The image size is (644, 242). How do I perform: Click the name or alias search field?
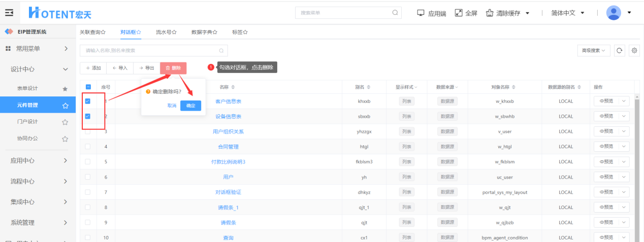(150, 50)
